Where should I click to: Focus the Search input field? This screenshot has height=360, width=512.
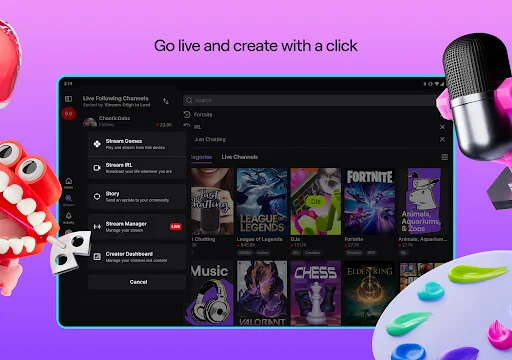(x=310, y=100)
